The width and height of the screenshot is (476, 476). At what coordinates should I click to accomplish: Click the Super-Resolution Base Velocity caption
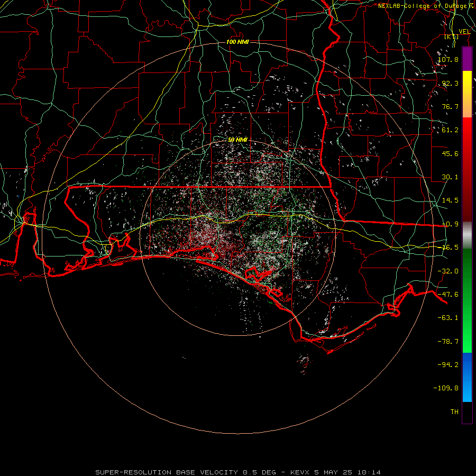[x=238, y=472]
